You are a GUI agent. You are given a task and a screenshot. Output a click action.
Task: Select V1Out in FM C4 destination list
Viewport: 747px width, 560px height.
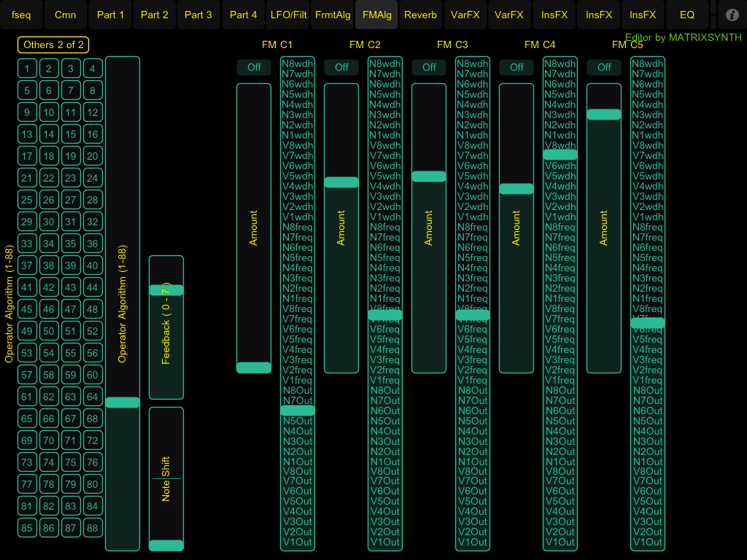(x=560, y=542)
